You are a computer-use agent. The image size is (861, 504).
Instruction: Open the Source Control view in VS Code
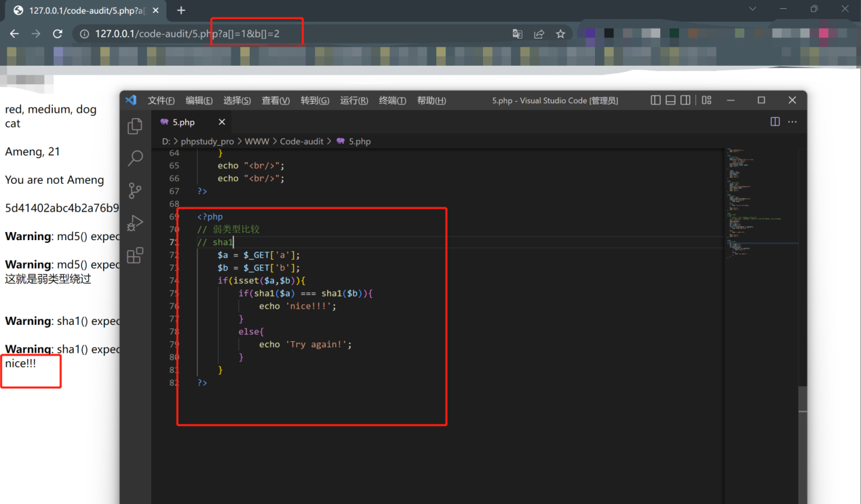coord(135,191)
